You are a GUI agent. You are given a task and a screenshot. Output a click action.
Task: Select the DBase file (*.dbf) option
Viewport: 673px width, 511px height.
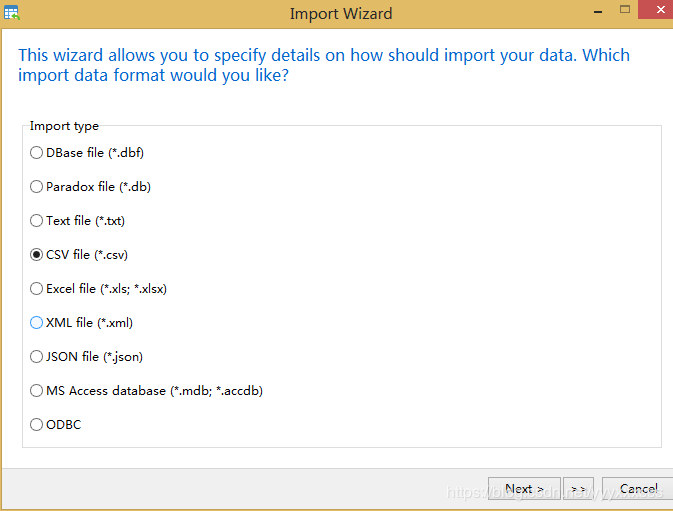tap(37, 153)
